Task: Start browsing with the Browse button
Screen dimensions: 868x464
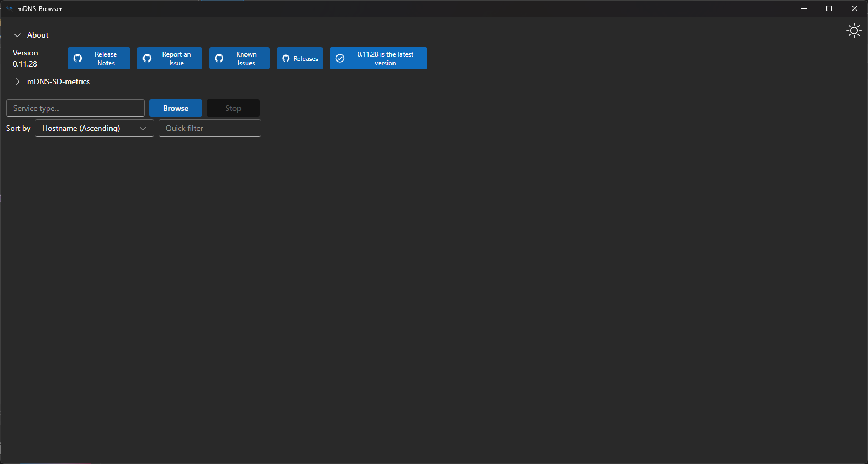Action: point(176,108)
